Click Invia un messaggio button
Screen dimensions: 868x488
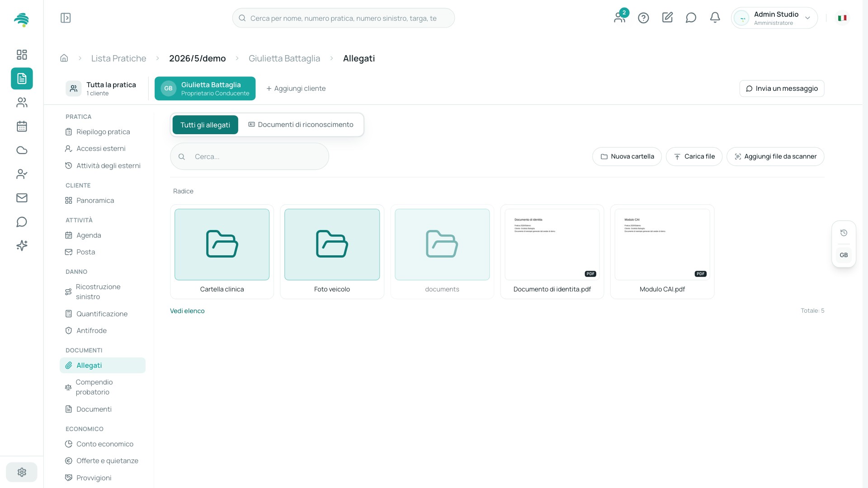click(782, 89)
